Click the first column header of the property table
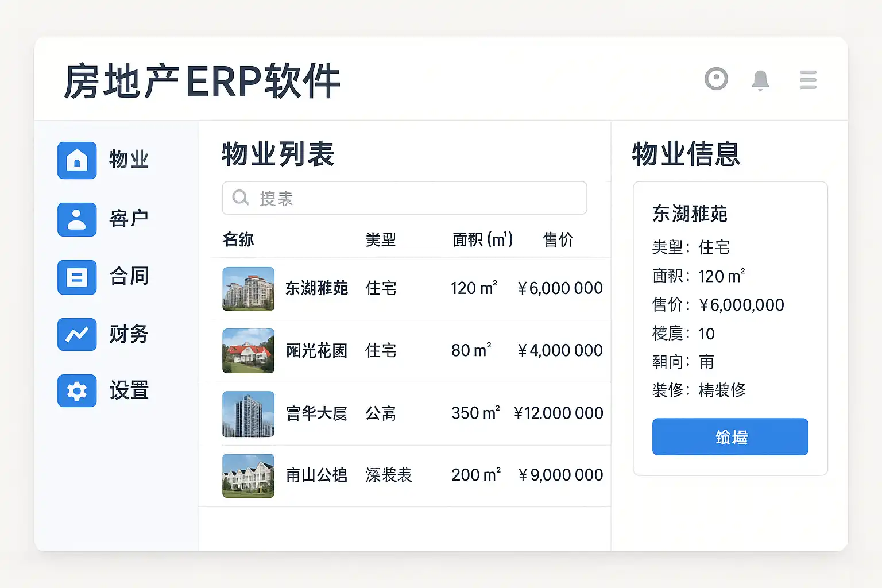This screenshot has width=882, height=588. (x=238, y=239)
